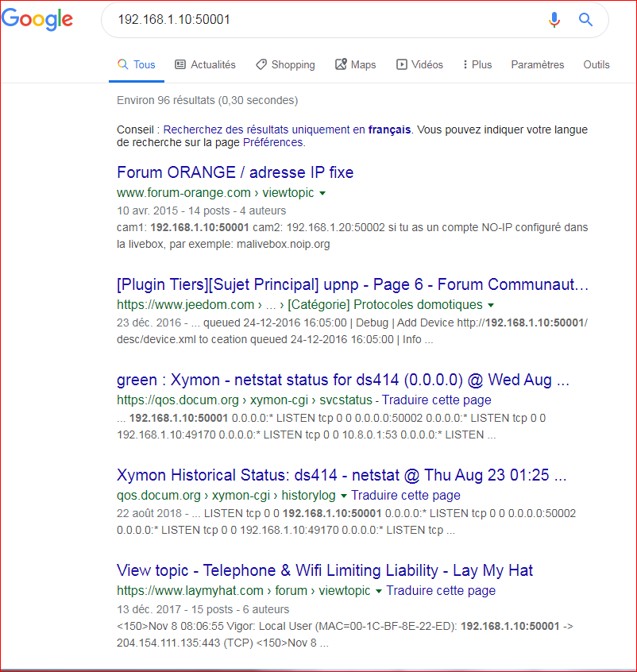Open the Protocoles domotiques breadcrumb dropdown
Image resolution: width=637 pixels, height=672 pixels.
click(x=491, y=304)
